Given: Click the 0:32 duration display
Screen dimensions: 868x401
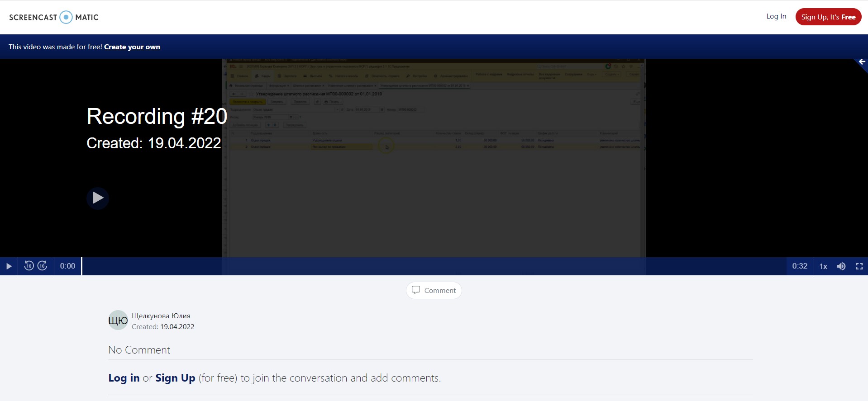Looking at the screenshot, I should point(799,266).
